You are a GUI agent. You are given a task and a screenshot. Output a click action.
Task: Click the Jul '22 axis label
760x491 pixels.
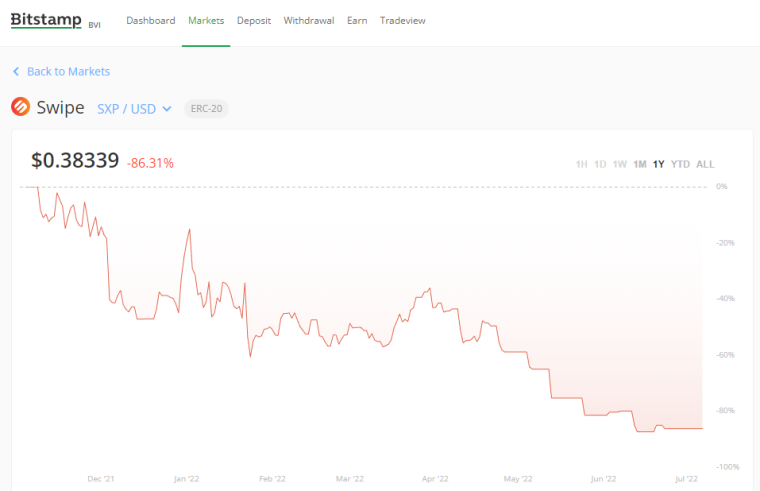point(686,479)
